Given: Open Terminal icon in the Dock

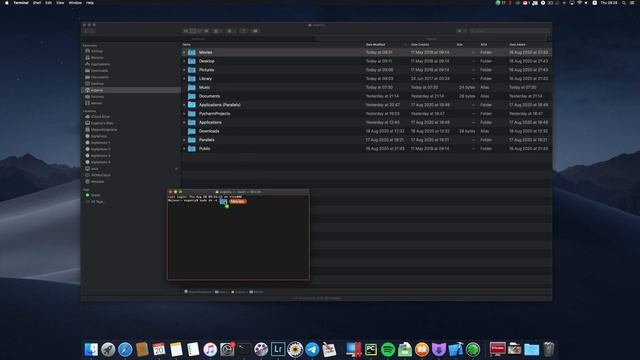Looking at the screenshot, I should pos(244,349).
